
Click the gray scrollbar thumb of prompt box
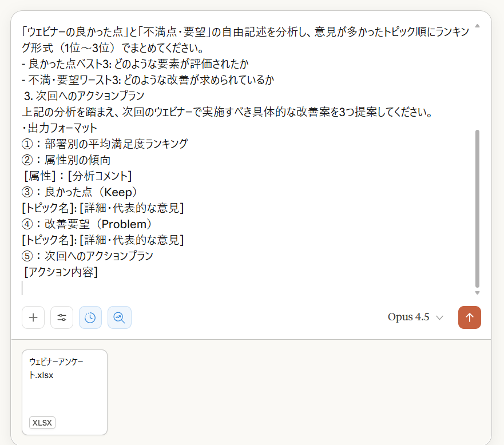click(x=477, y=209)
